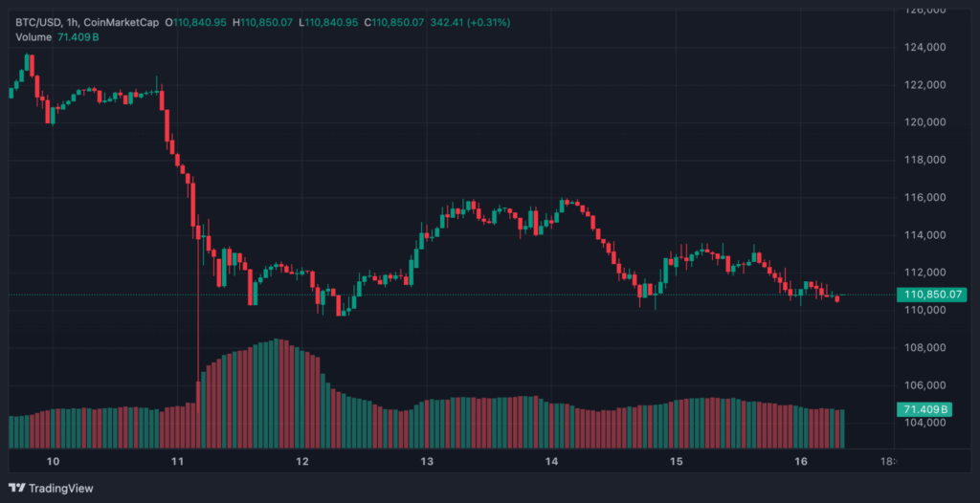Click date 10 on time axis
This screenshot has height=503, width=980.
tap(52, 461)
